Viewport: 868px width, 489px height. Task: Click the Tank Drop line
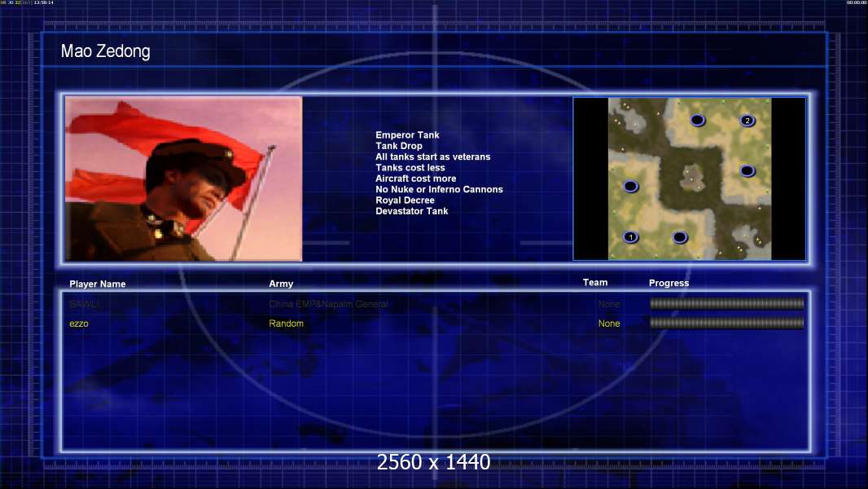point(398,146)
